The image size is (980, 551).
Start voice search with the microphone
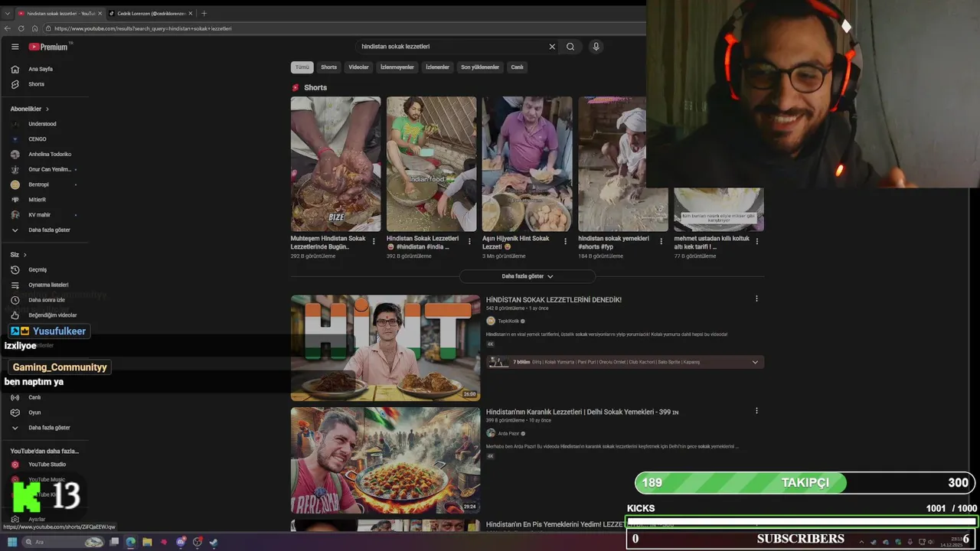(596, 47)
